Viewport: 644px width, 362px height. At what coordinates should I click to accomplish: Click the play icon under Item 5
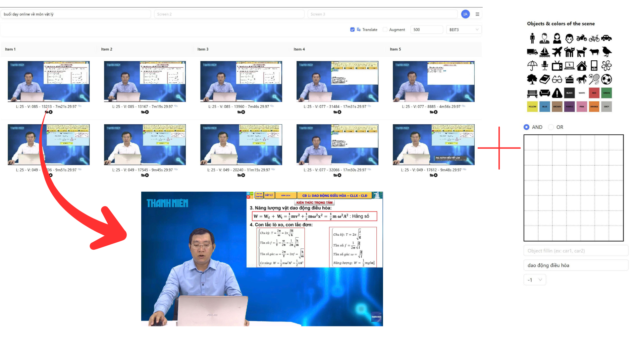[435, 112]
